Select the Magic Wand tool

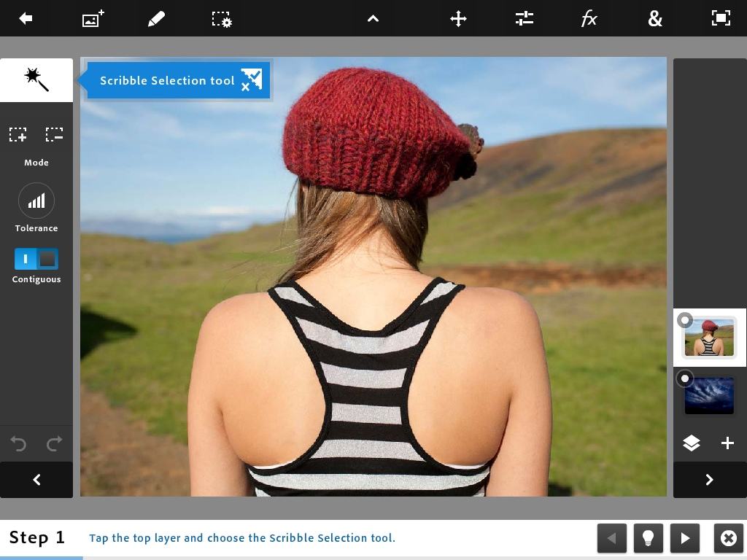[x=36, y=79]
